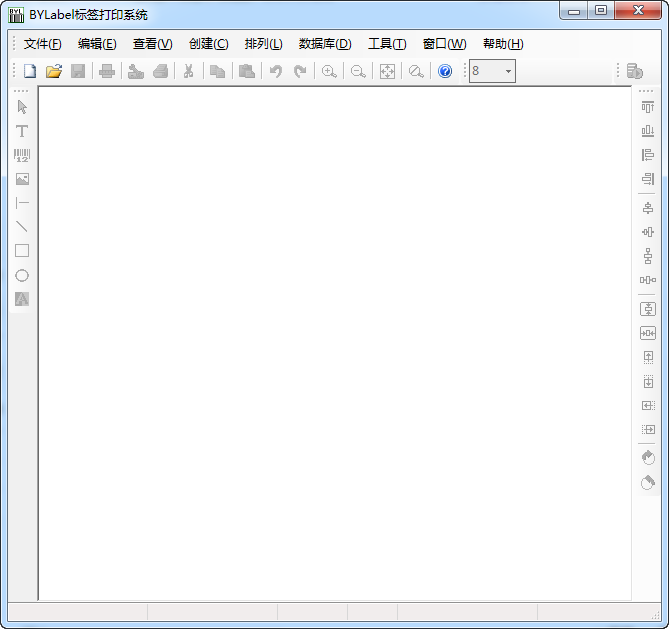Click the Align top edges icon
Image resolution: width=669 pixels, height=629 pixels.
click(x=648, y=107)
